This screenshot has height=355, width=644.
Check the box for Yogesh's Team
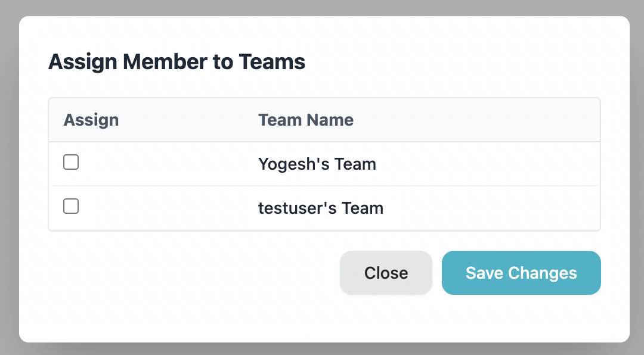click(71, 162)
